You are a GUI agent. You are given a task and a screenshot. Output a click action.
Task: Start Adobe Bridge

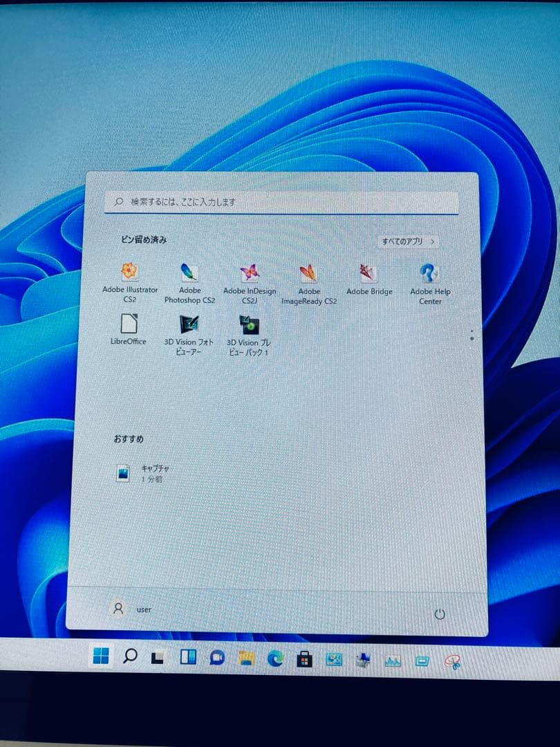point(370,275)
